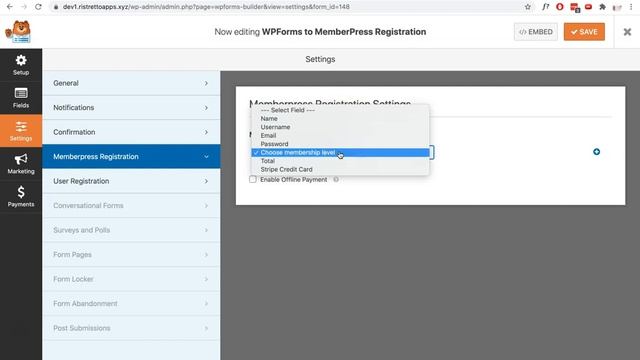Click the WPForms bear mascot logo
This screenshot has height=360, width=640.
click(x=18, y=31)
